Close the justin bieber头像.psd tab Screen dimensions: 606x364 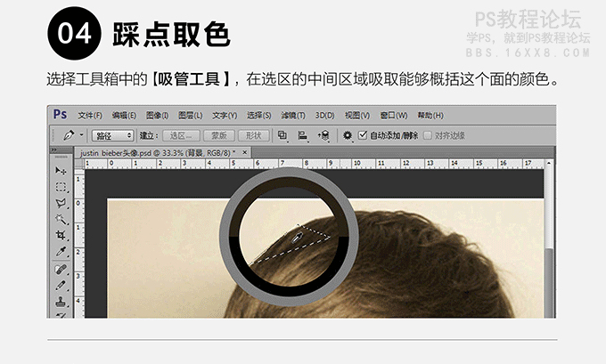pyautogui.click(x=244, y=152)
